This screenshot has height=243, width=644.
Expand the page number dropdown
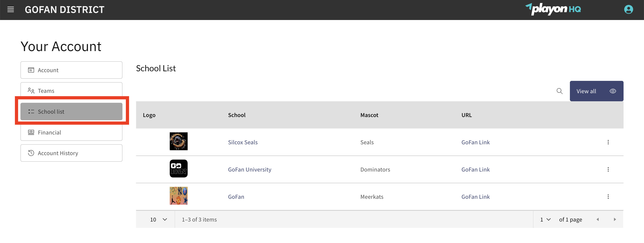point(545,220)
